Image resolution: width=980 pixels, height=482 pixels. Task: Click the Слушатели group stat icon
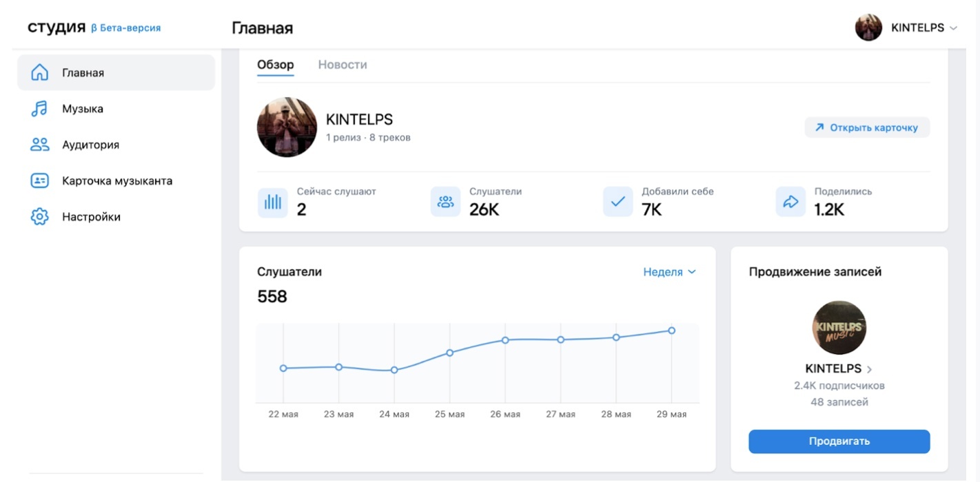[445, 202]
